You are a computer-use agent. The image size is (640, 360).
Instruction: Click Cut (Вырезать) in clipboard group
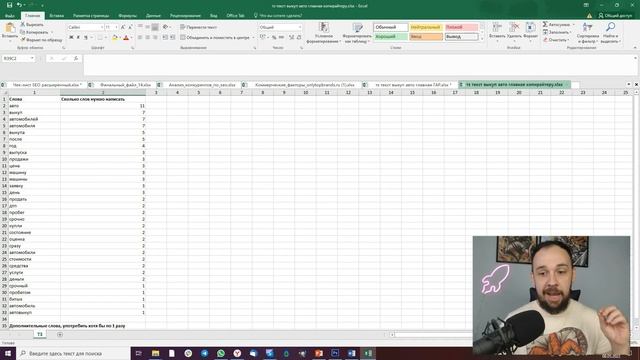point(32,24)
